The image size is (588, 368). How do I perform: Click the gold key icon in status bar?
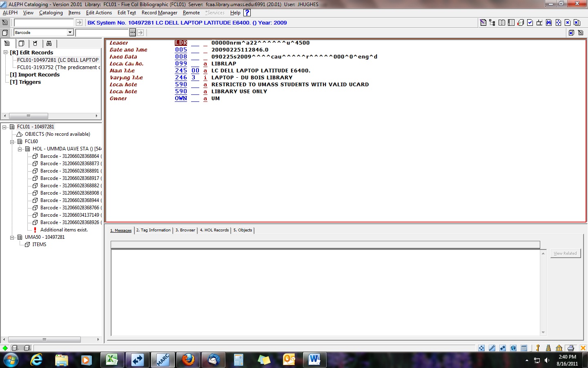click(538, 348)
